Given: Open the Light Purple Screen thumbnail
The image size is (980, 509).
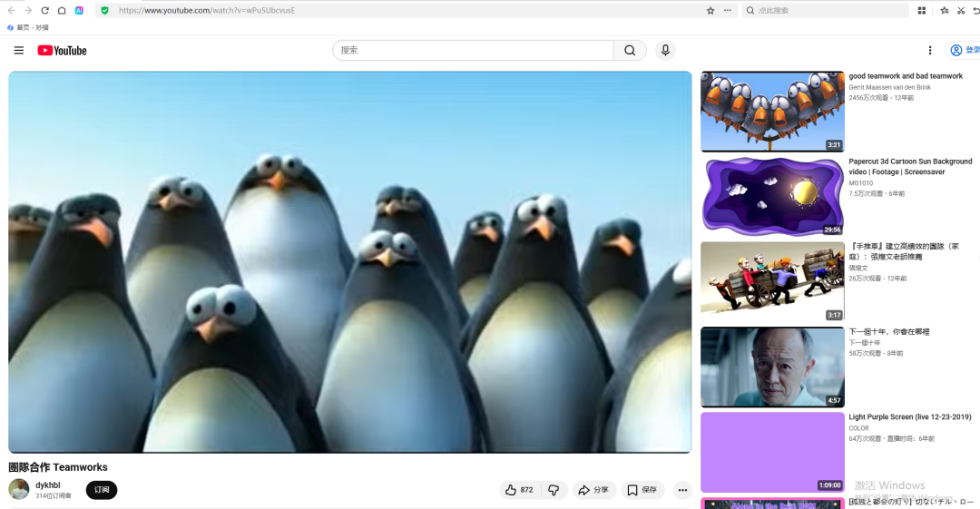Looking at the screenshot, I should 772,452.
